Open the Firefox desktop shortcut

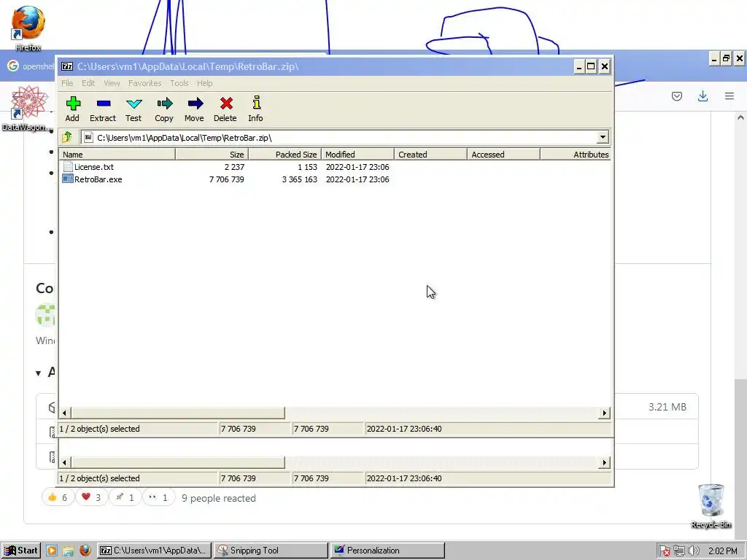[x=28, y=28]
